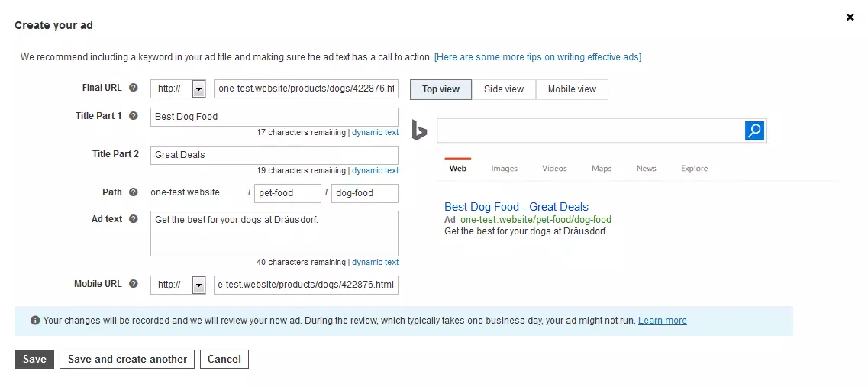This screenshot has width=868, height=387.
Task: Click dynamic text link under Title Part 2
Action: (x=376, y=170)
